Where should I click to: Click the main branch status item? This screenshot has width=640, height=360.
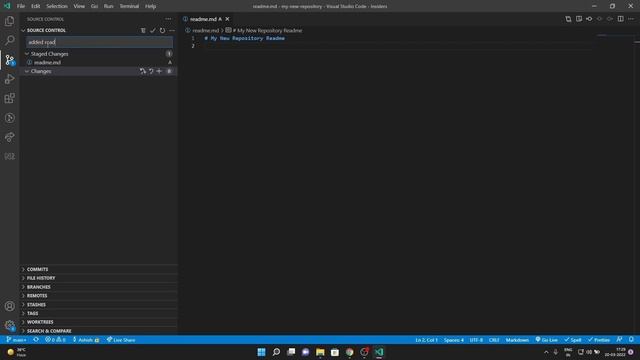(17, 340)
